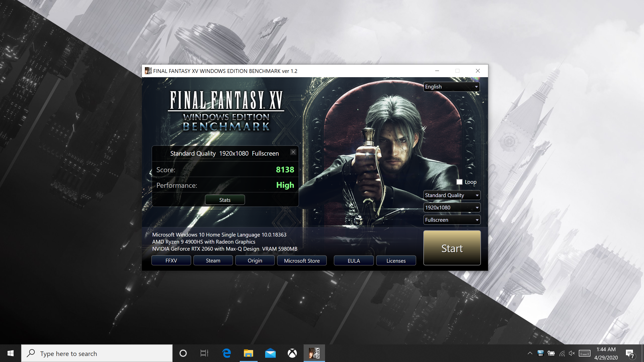Image resolution: width=644 pixels, height=362 pixels.
Task: Minimize the benchmark window
Action: pyautogui.click(x=437, y=71)
